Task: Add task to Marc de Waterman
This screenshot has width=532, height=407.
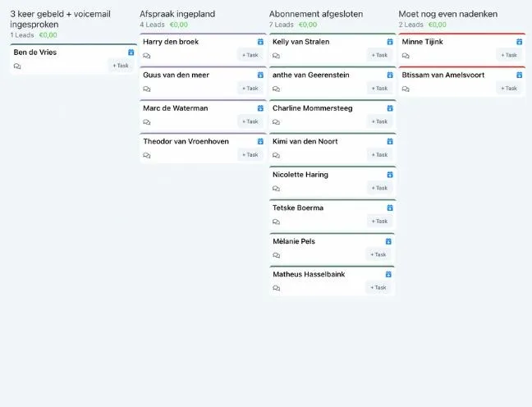Action: click(250, 121)
